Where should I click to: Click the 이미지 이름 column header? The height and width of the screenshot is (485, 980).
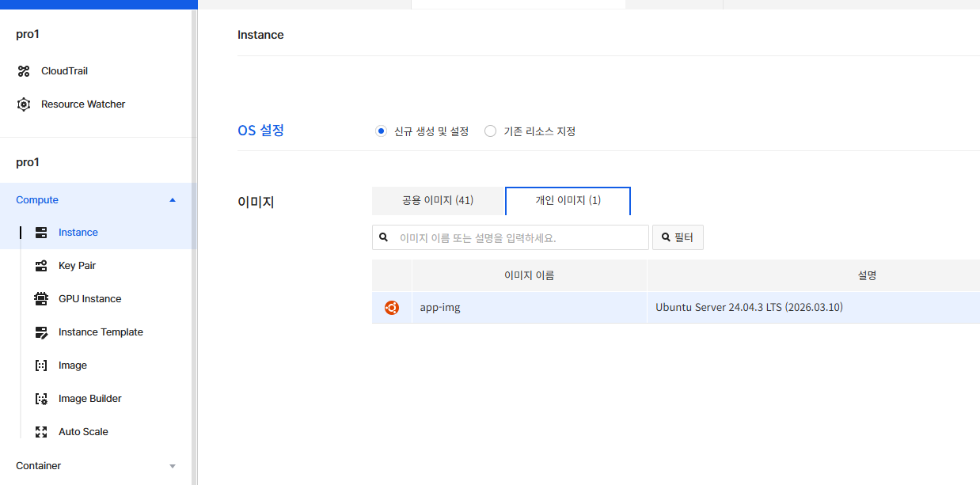tap(530, 276)
